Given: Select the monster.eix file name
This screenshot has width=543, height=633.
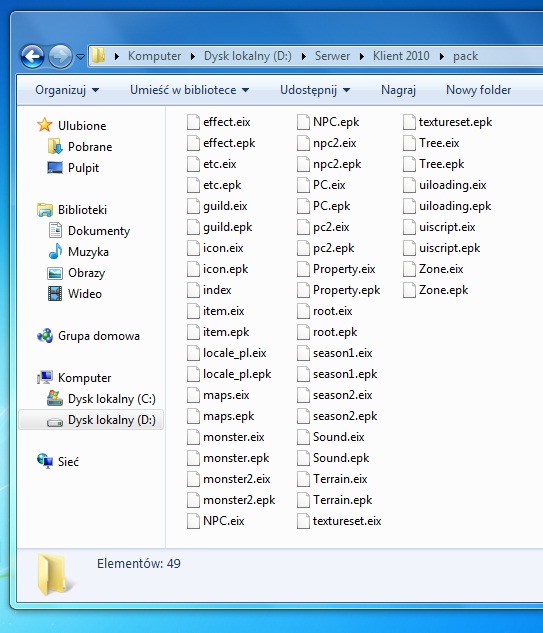Looking at the screenshot, I should click(x=233, y=437).
